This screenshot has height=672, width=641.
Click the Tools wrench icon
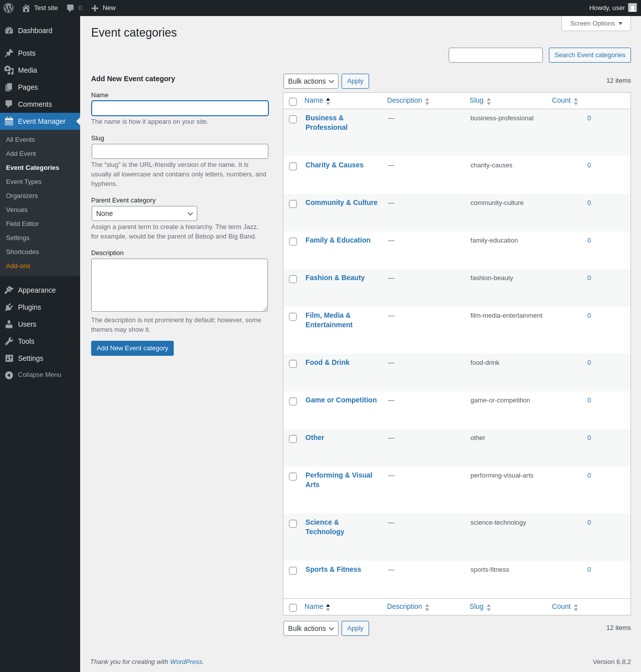pos(9,341)
